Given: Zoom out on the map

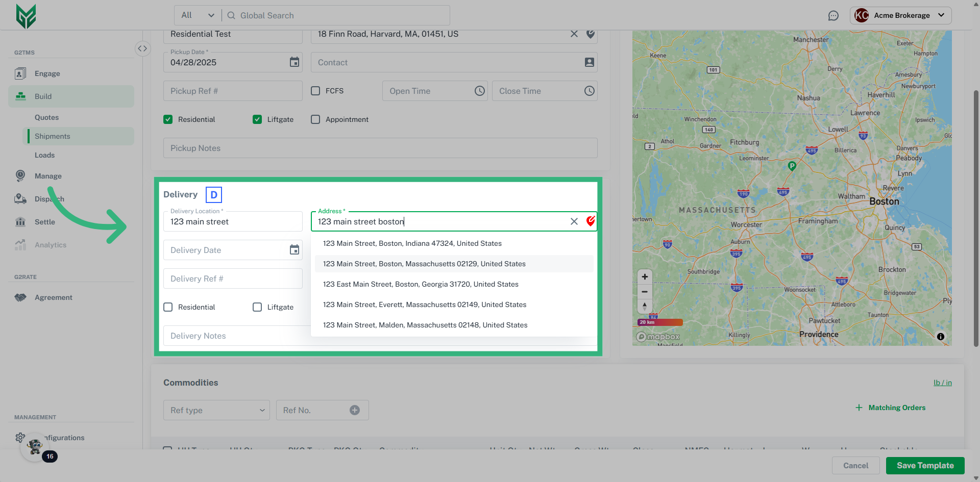Looking at the screenshot, I should tap(645, 292).
